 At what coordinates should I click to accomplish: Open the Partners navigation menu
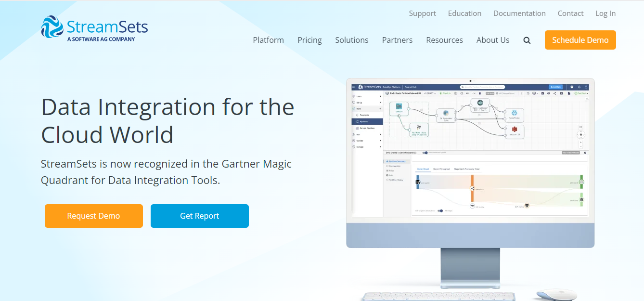[x=397, y=40]
